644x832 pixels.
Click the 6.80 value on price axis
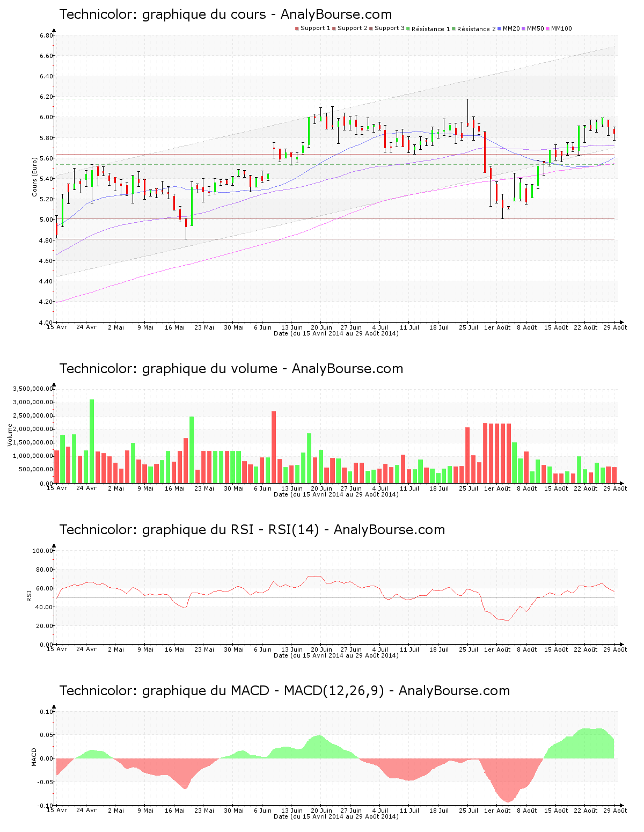click(47, 35)
